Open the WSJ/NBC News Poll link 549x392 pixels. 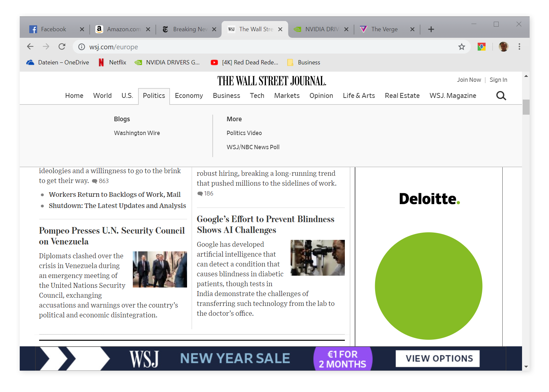pos(253,147)
